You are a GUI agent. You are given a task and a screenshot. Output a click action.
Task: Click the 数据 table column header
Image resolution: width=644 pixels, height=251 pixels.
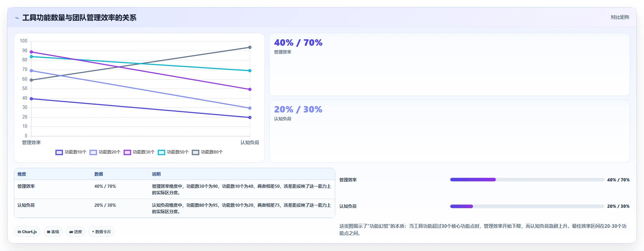pyautogui.click(x=99, y=174)
